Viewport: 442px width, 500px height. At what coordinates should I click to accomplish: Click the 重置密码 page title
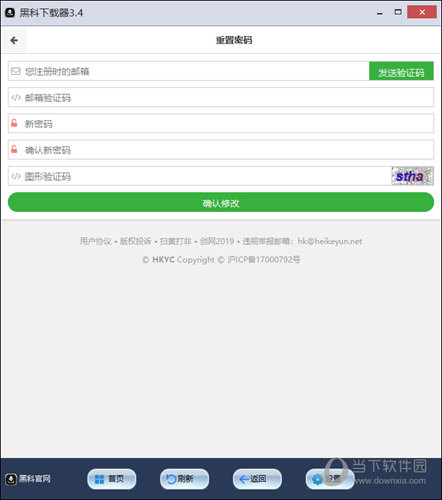[x=234, y=40]
